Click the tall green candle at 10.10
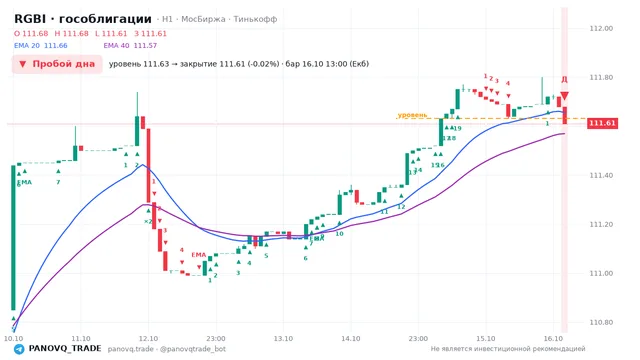This screenshot has height=360, width=640. 13,238
